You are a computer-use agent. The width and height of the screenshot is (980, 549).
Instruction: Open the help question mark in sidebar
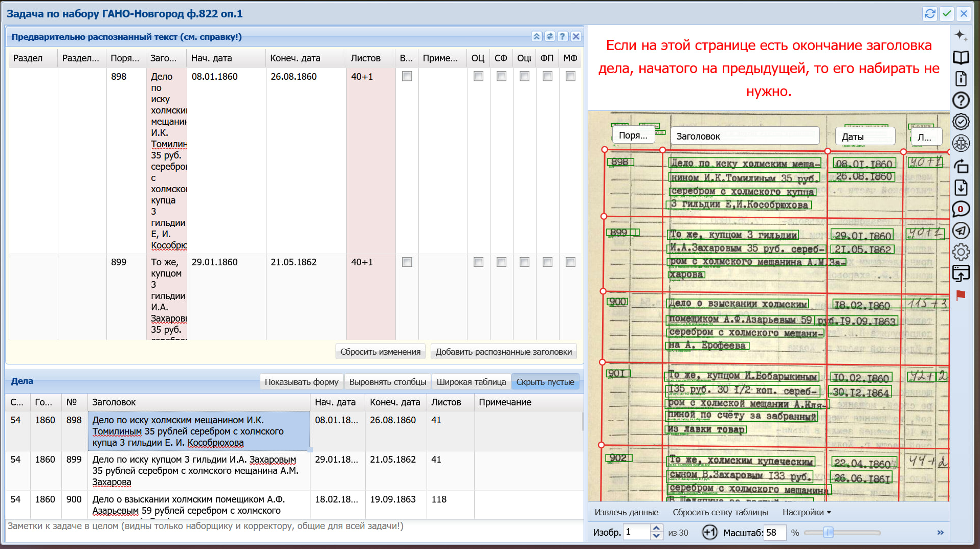(x=961, y=100)
